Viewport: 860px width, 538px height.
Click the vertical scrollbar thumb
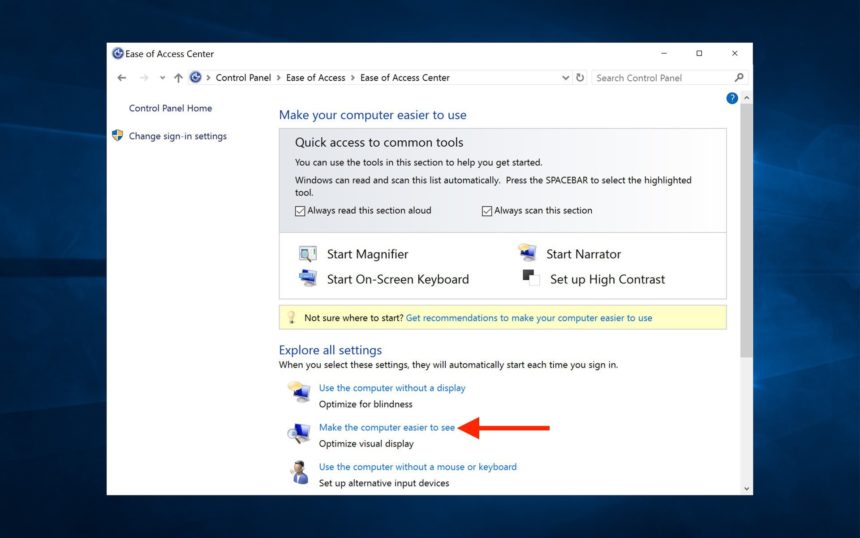tap(746, 230)
